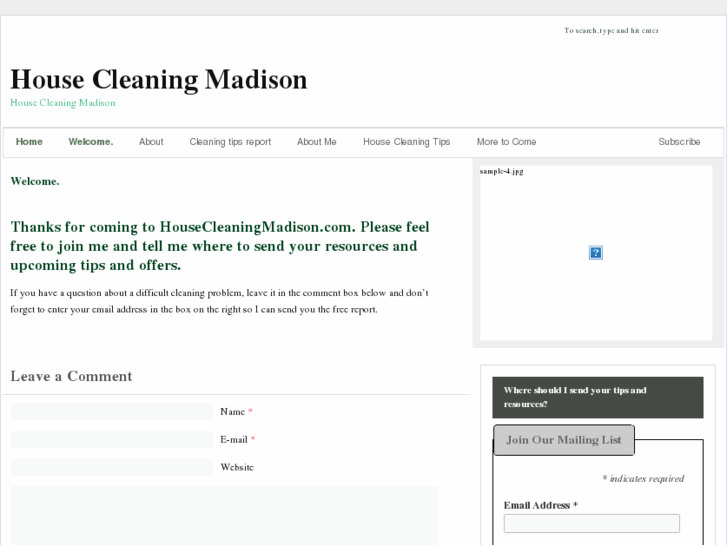Open House Cleaning Tips menu item
This screenshot has width=727, height=545.
[407, 142]
